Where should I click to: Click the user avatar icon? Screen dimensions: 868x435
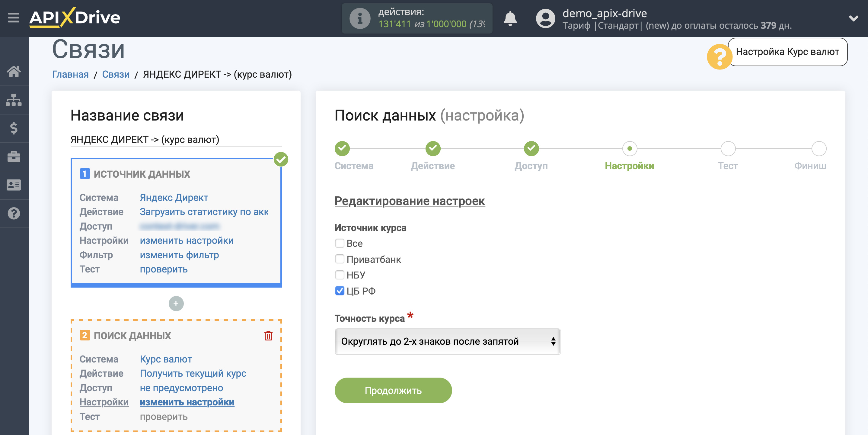546,18
